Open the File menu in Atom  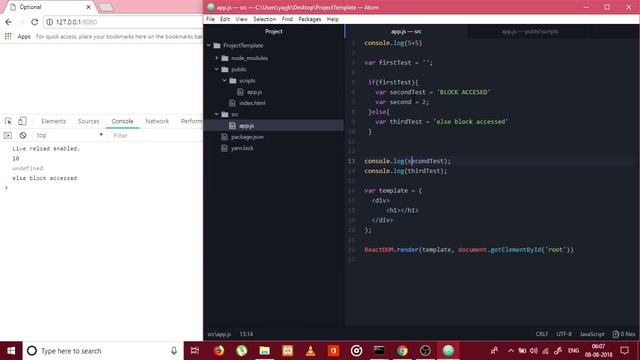[x=210, y=19]
